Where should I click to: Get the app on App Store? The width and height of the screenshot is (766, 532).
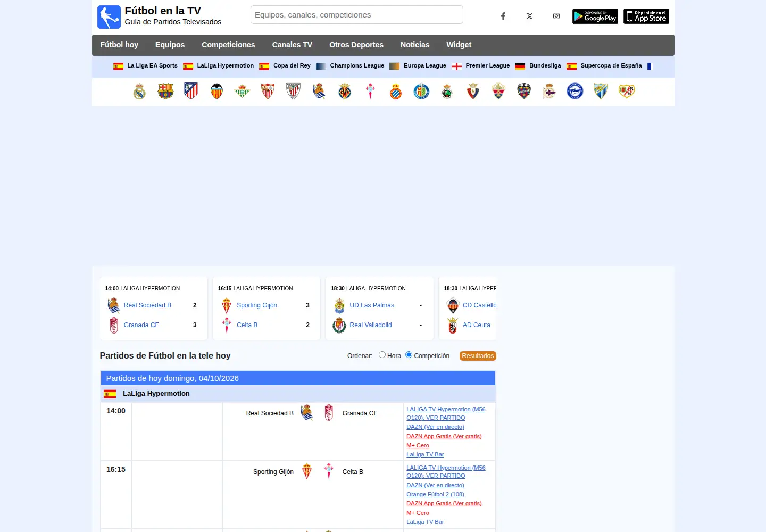[646, 16]
